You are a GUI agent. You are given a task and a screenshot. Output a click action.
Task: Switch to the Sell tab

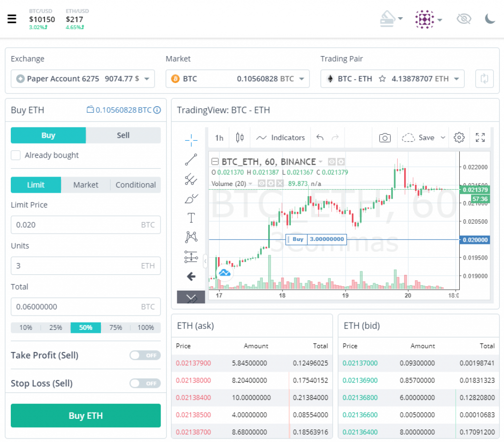123,136
